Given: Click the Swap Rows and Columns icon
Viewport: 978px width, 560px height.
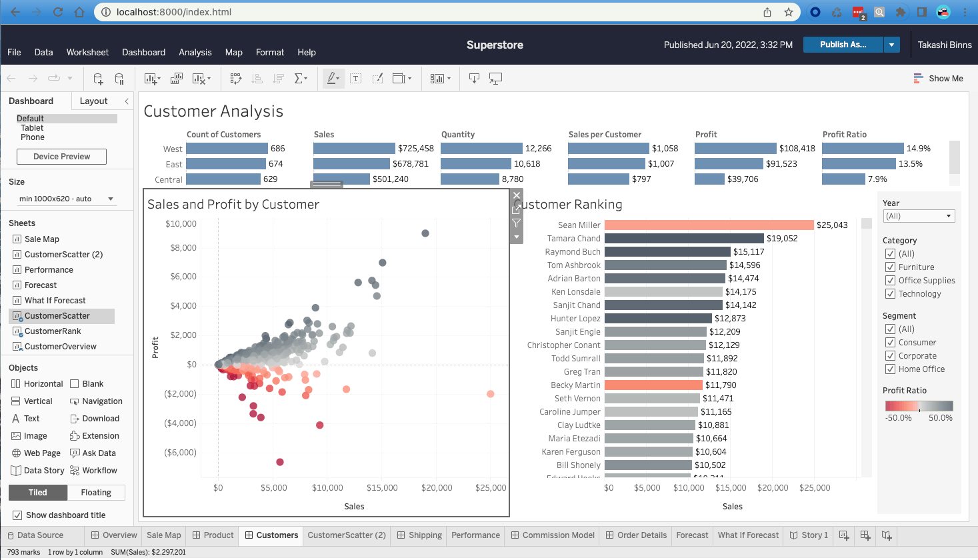Looking at the screenshot, I should point(235,79).
